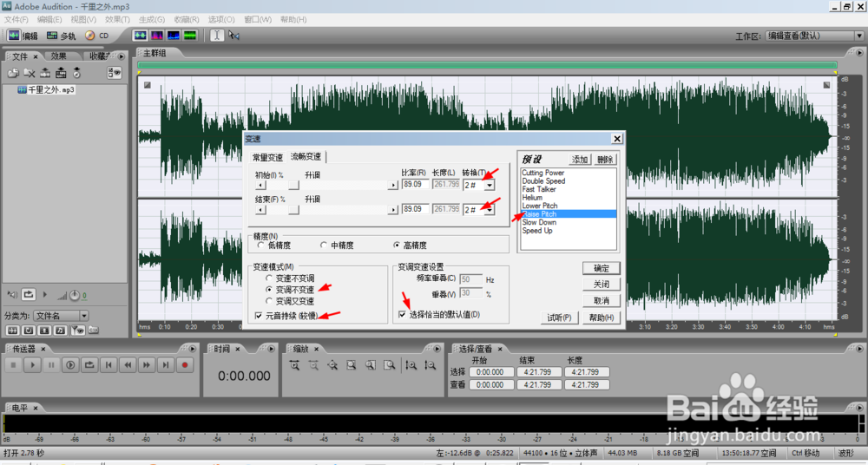The width and height of the screenshot is (868, 465).
Task: Click edit file icon in Files panel
Action: 45,73
